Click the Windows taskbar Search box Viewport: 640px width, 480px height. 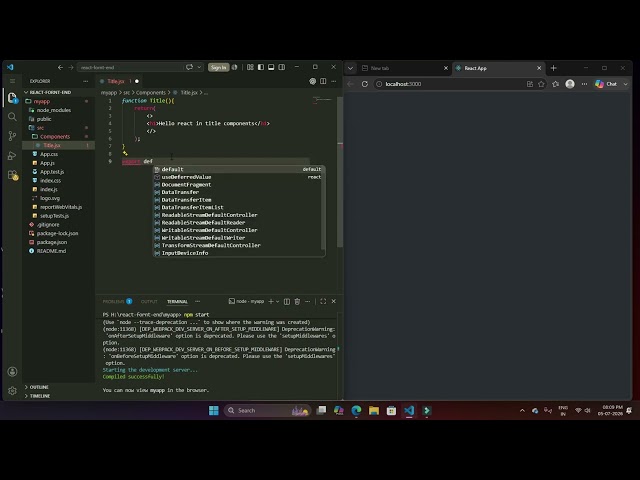tap(267, 411)
